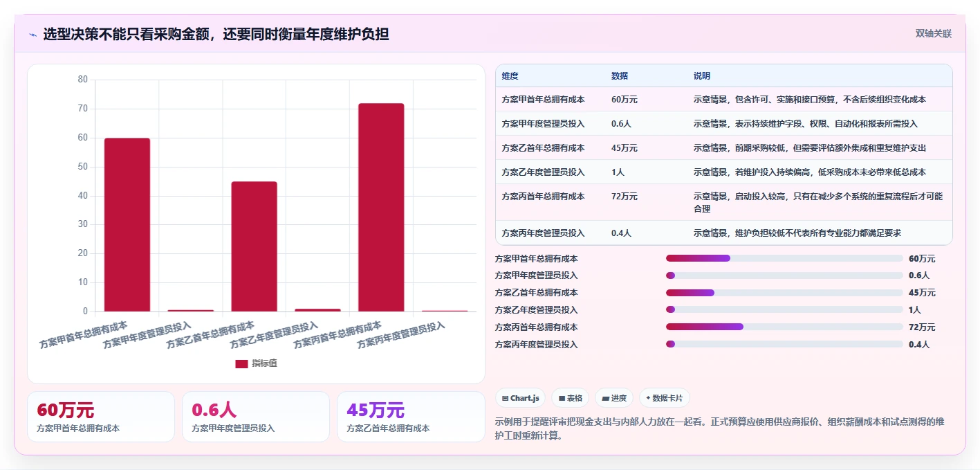Click the 0.4人 cell in the table
The width and height of the screenshot is (980, 470).
621,233
